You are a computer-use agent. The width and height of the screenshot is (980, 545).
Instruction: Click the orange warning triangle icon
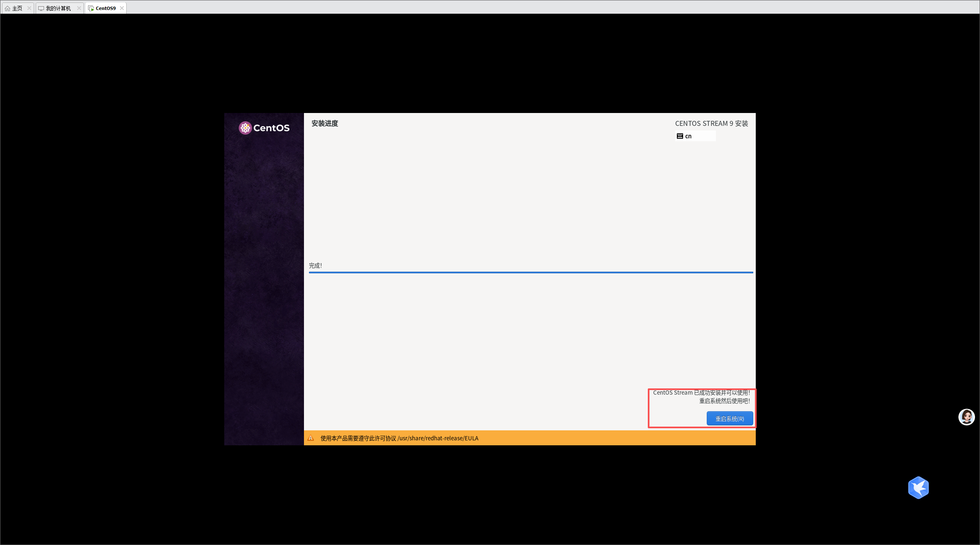click(x=311, y=438)
